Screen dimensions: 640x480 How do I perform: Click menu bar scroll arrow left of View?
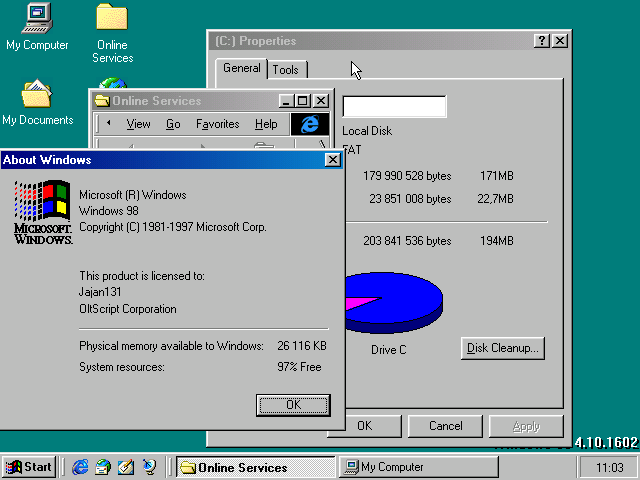point(109,124)
